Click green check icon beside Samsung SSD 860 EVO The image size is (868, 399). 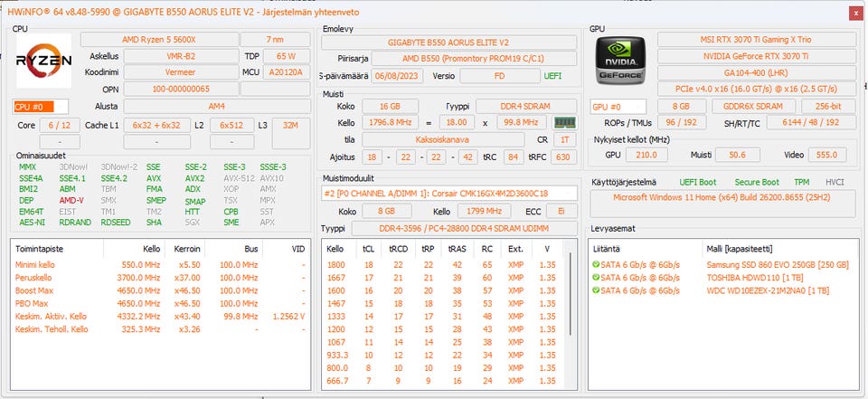596,265
